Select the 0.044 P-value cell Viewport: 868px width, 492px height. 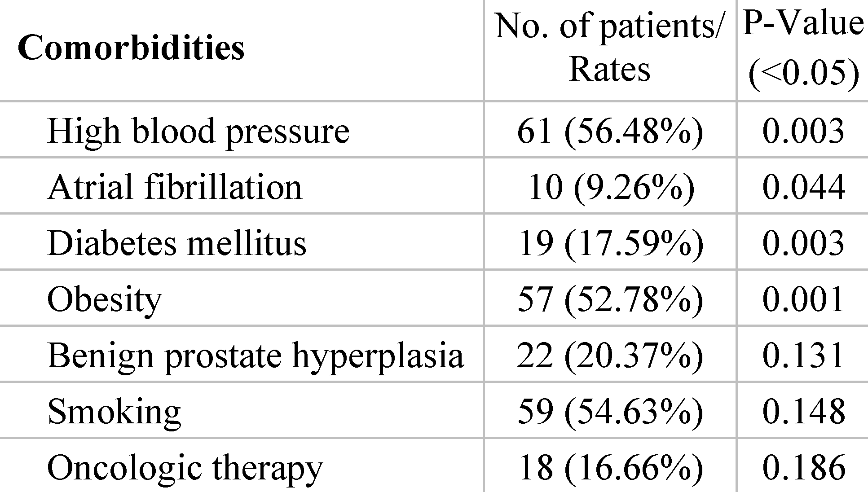[803, 187]
